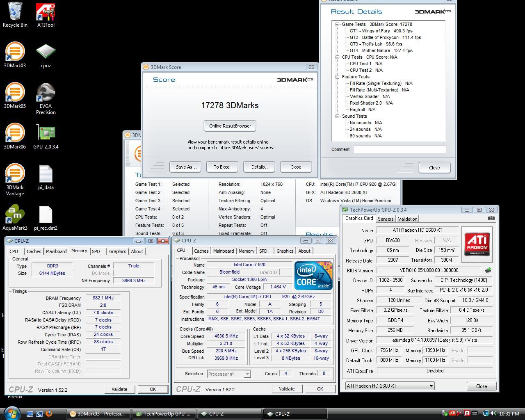Click the BIOS save chip icon in GPU-Z
Screen dimensions: 525x420
tap(488, 270)
